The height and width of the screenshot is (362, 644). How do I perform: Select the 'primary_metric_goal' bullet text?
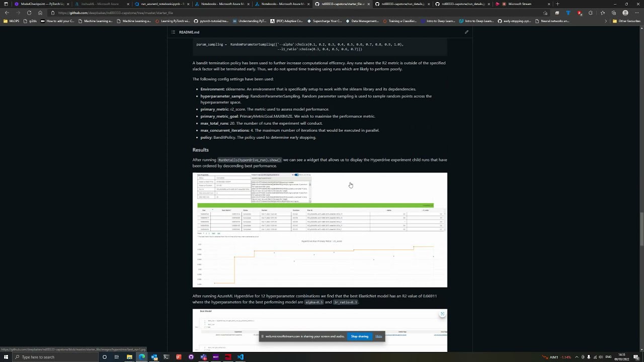click(288, 116)
